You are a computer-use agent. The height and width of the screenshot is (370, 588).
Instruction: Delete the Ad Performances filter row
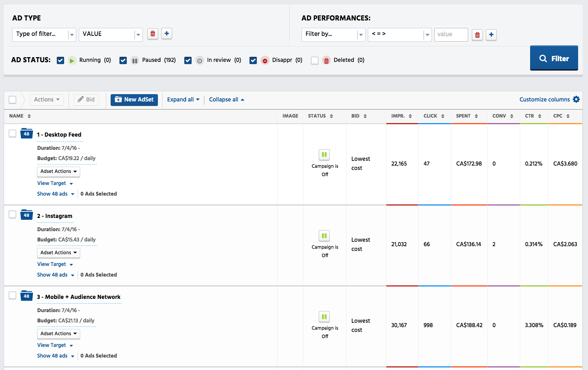point(477,35)
